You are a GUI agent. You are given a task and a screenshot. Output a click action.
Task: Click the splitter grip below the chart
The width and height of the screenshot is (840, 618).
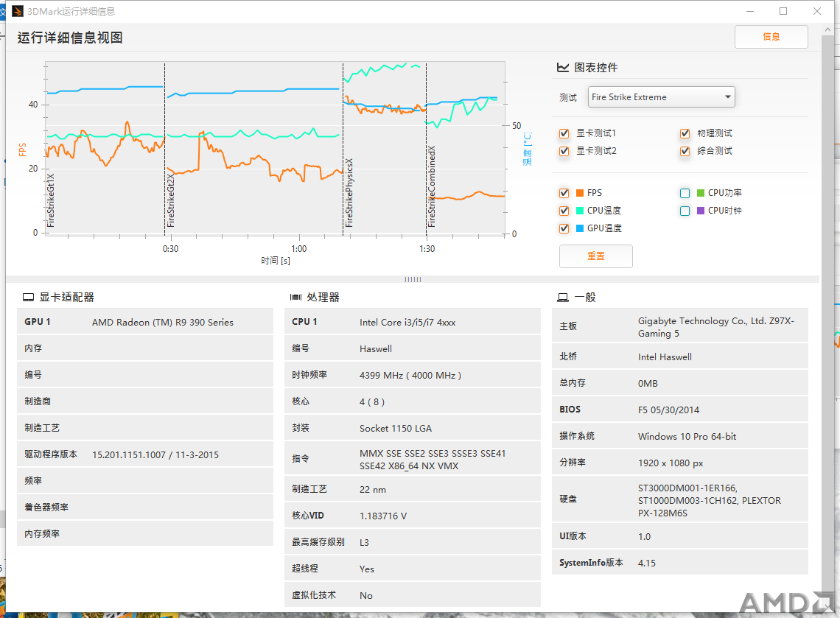pyautogui.click(x=413, y=280)
